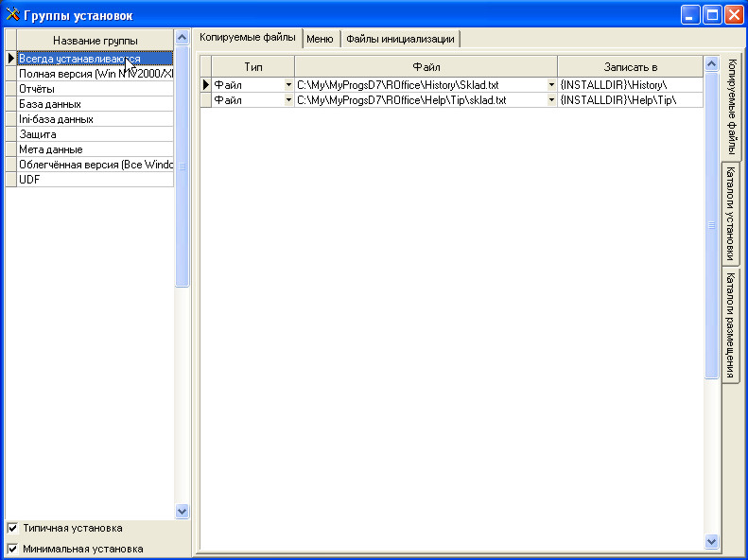Open the Файлы инициализации tab
Screen dimensions: 748x560
(x=400, y=39)
